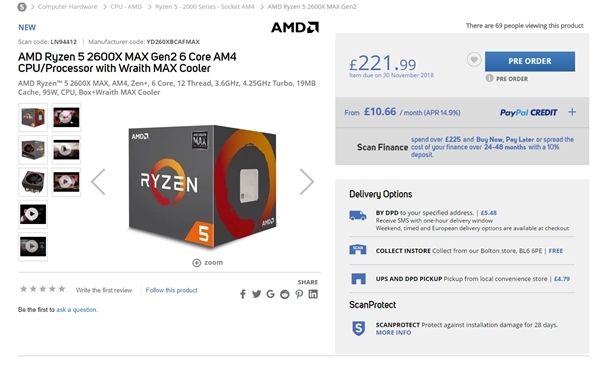This screenshot has height=371, width=600.
Task: Open ScanProtect MORE INFO link
Action: pos(393,333)
